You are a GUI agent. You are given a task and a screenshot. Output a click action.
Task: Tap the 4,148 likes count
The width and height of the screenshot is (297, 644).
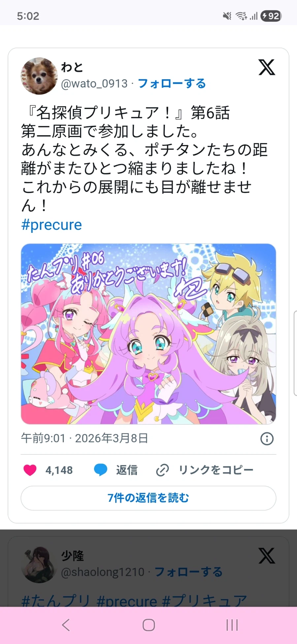click(59, 470)
